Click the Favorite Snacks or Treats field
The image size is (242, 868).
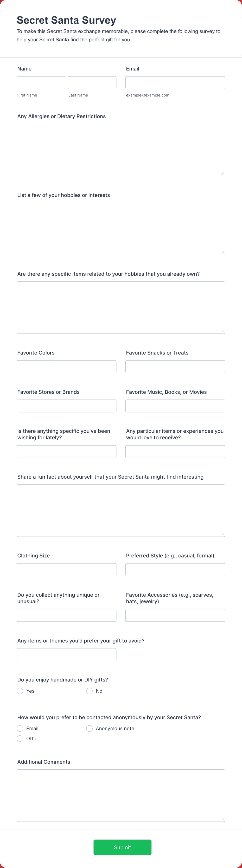pyautogui.click(x=175, y=367)
